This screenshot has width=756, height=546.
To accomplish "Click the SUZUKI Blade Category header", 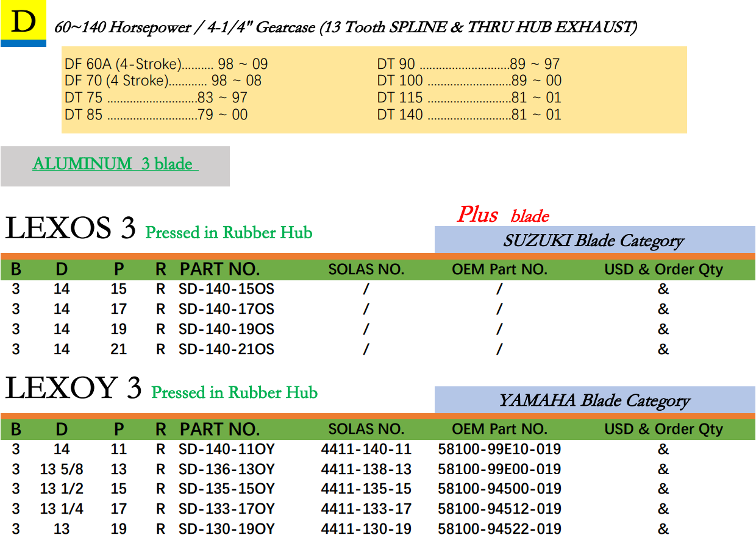I will [x=594, y=240].
